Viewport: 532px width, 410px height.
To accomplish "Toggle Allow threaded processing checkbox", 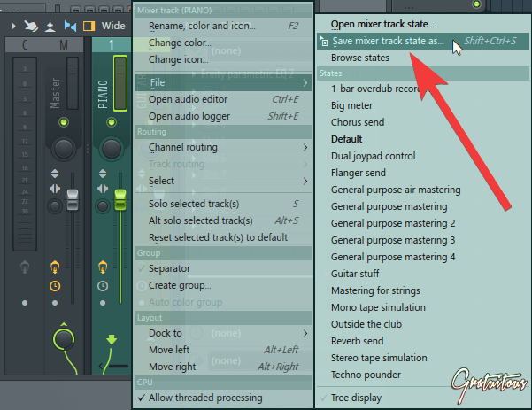I will pyautogui.click(x=223, y=398).
